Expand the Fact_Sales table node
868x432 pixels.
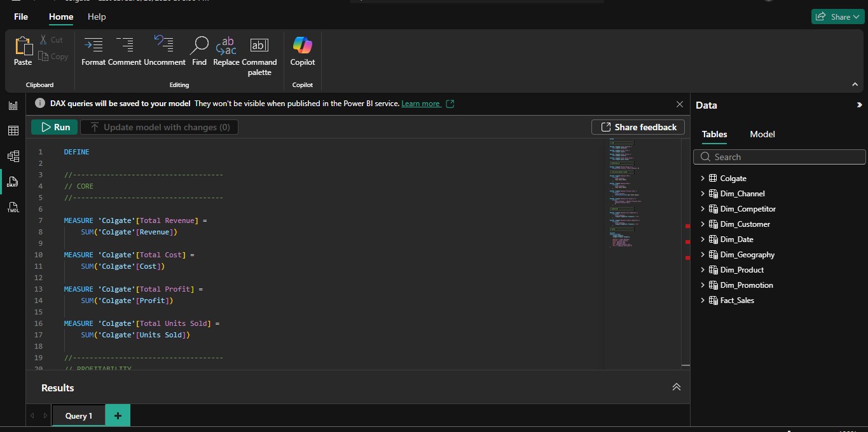[x=703, y=300]
